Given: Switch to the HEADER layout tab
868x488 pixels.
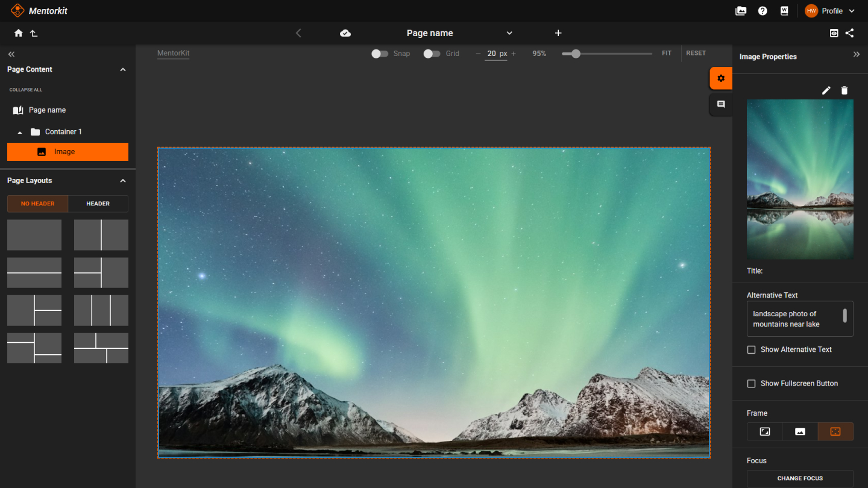Looking at the screenshot, I should tap(98, 204).
